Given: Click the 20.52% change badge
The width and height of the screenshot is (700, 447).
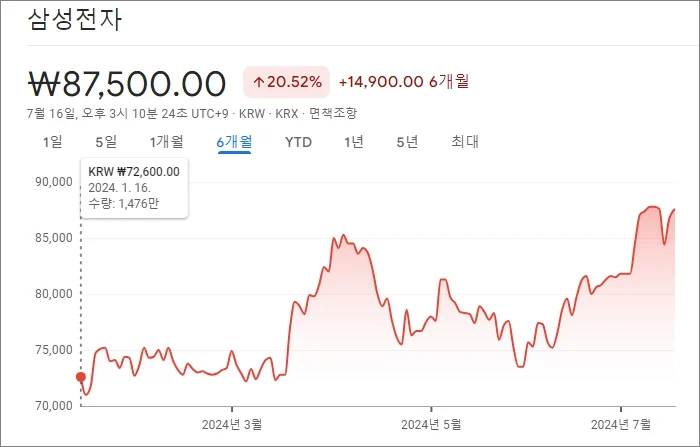Looking at the screenshot, I should point(286,82).
